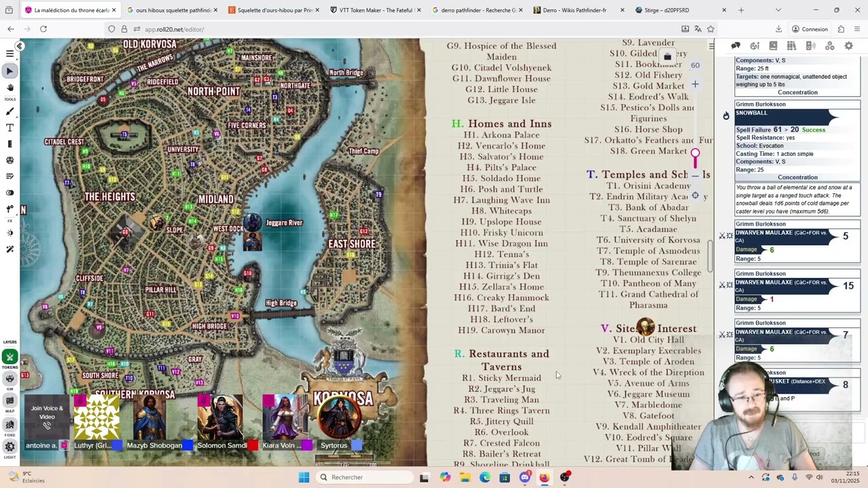Open the browser hamburger menu
Image resolution: width=868 pixels, height=488 pixels.
pos(857,29)
